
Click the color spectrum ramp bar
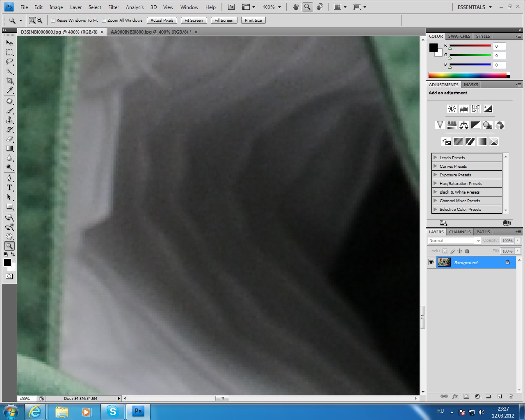click(467, 75)
